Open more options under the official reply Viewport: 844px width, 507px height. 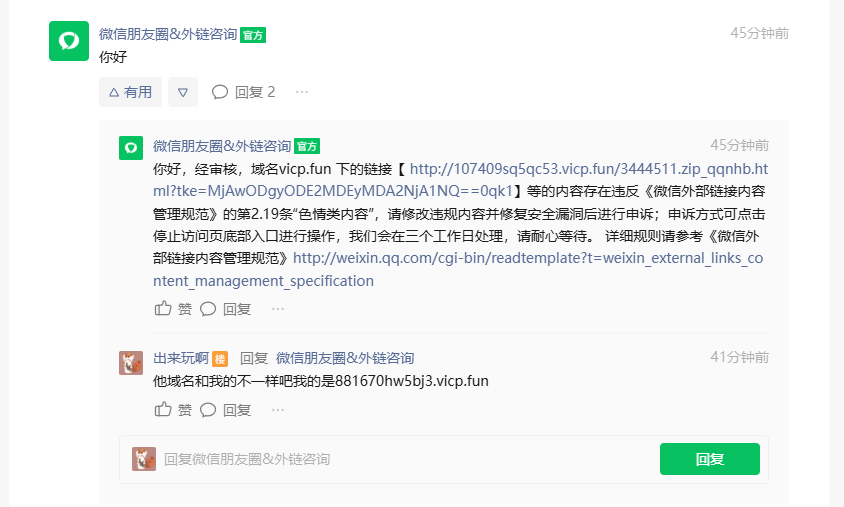[278, 309]
